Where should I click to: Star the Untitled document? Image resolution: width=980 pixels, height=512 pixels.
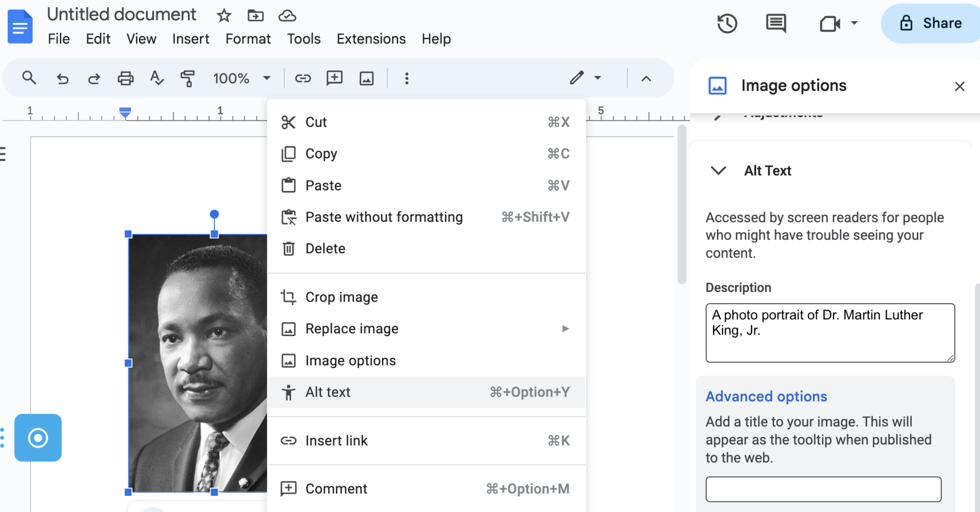point(224,16)
